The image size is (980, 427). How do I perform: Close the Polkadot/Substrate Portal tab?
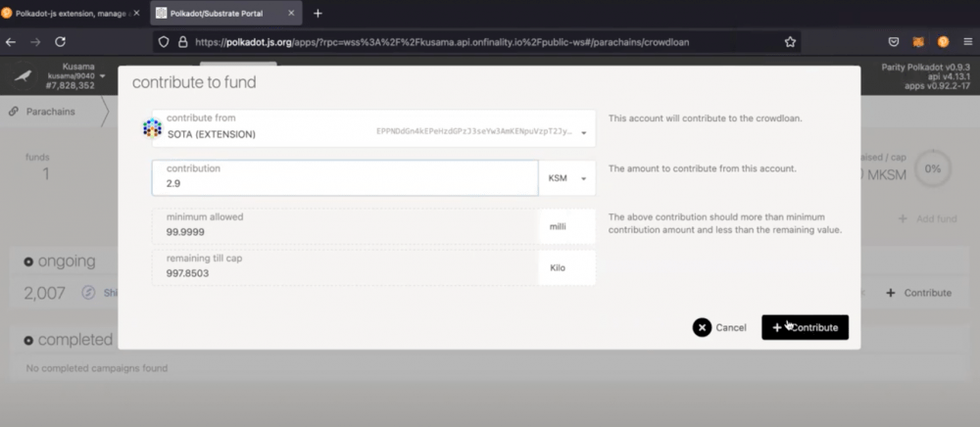point(291,13)
